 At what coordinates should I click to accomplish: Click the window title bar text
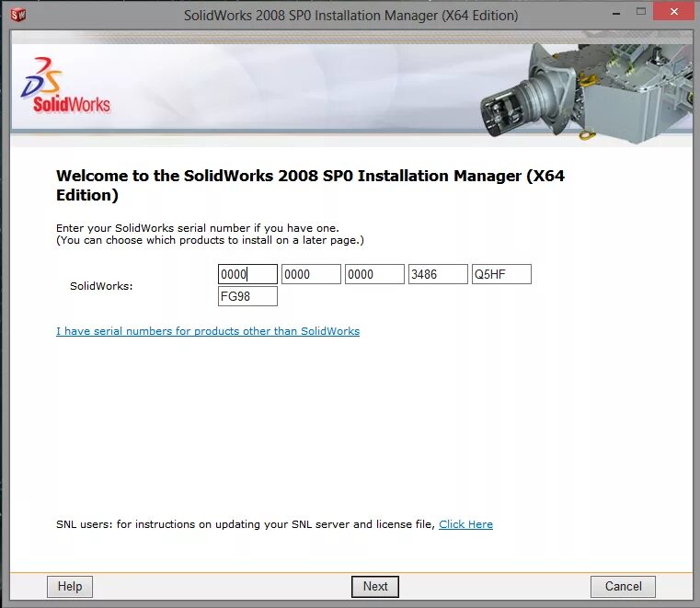tap(350, 16)
